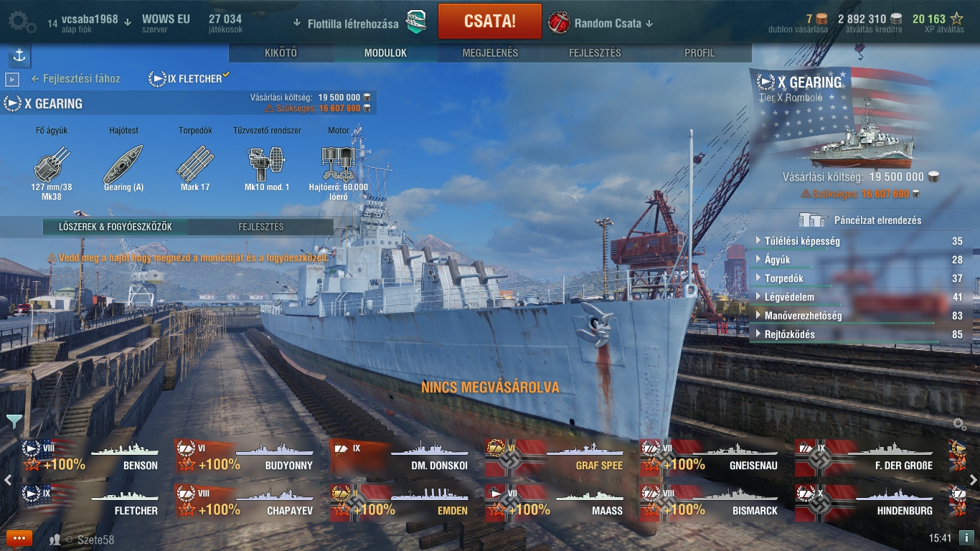Switch to the FEJLESZTÉS top tab
The height and width of the screenshot is (551, 980).
595,53
